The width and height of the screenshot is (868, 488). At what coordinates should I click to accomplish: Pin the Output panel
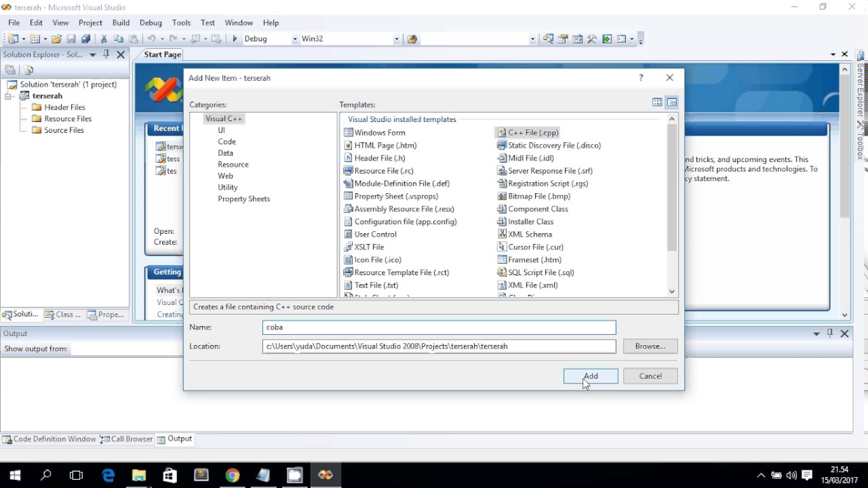tap(830, 333)
